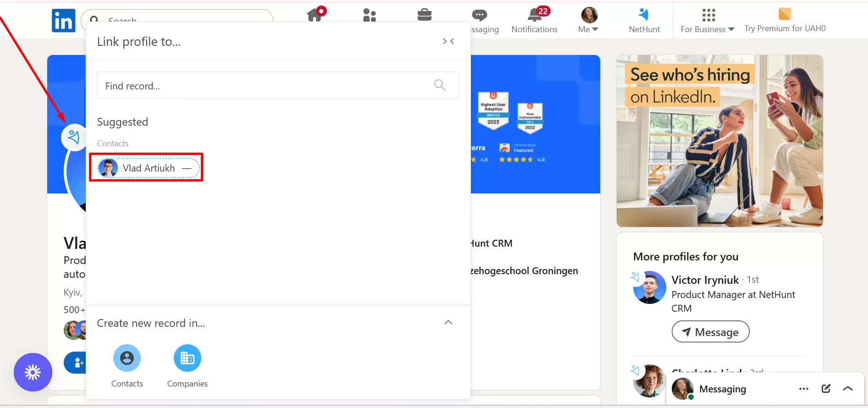This screenshot has height=408, width=868.
Task: Expand the For Business menu
Action: [708, 21]
